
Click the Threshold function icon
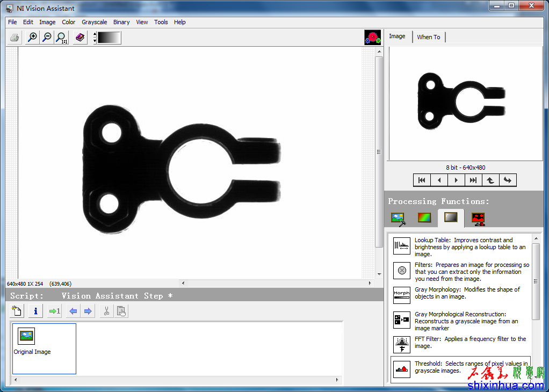401,368
